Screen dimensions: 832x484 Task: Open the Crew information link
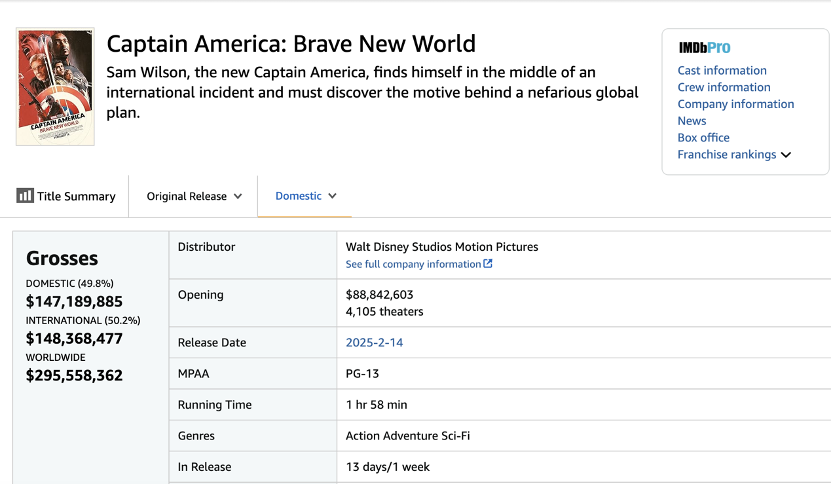[x=724, y=87]
